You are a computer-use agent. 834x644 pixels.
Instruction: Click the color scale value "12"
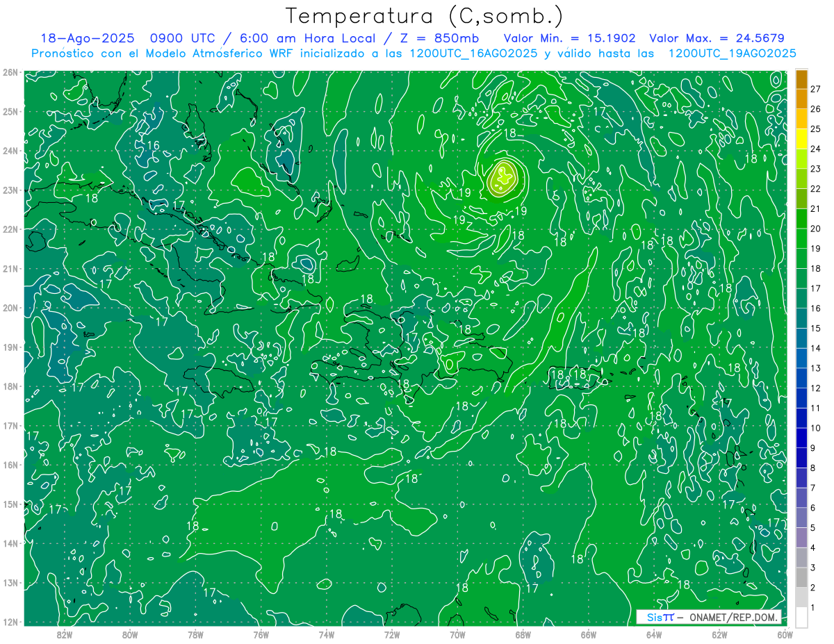[x=815, y=388]
